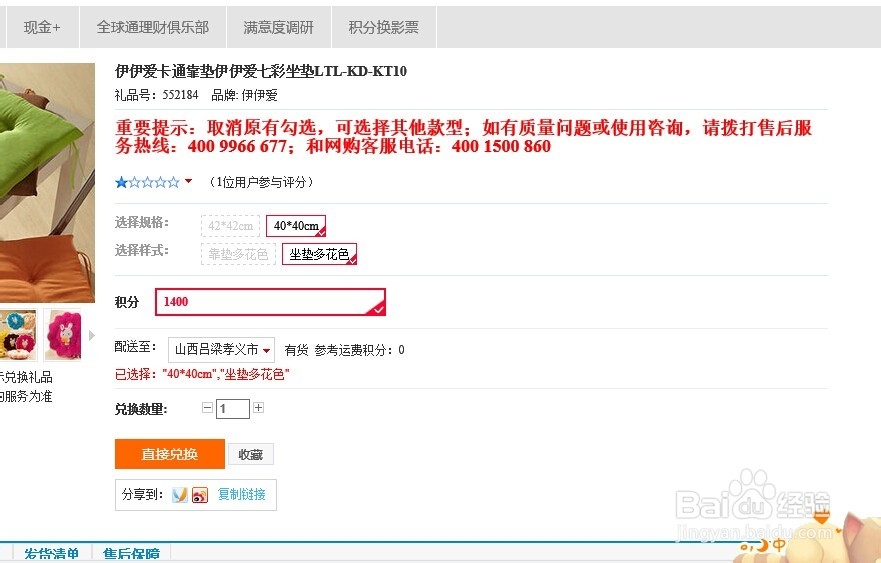Open the 山西吕梁孝义市 delivery dropdown
The width and height of the screenshot is (881, 563).
click(221, 349)
